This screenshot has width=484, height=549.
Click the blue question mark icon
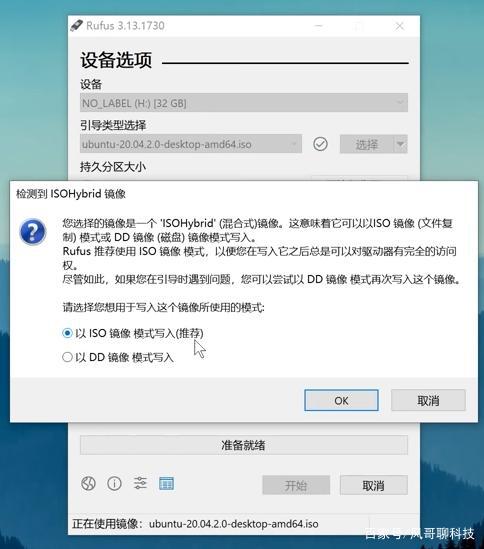33,231
